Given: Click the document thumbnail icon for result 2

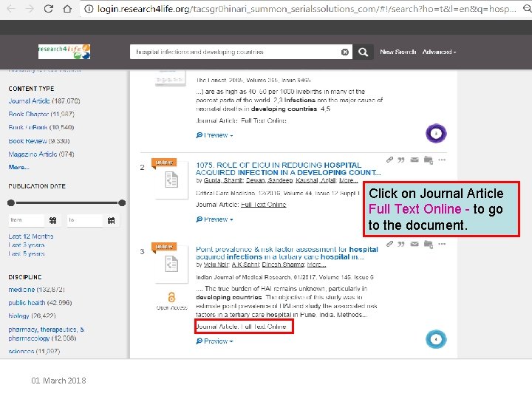Looking at the screenshot, I should click(x=171, y=180).
